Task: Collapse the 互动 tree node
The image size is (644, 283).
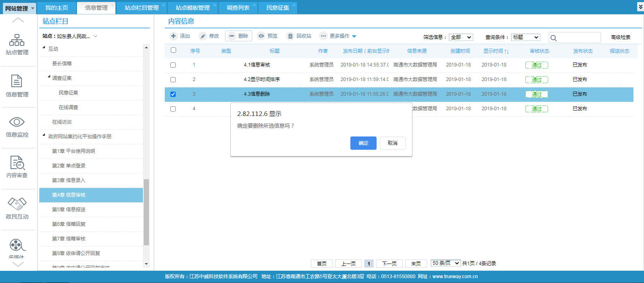Action: (44, 48)
